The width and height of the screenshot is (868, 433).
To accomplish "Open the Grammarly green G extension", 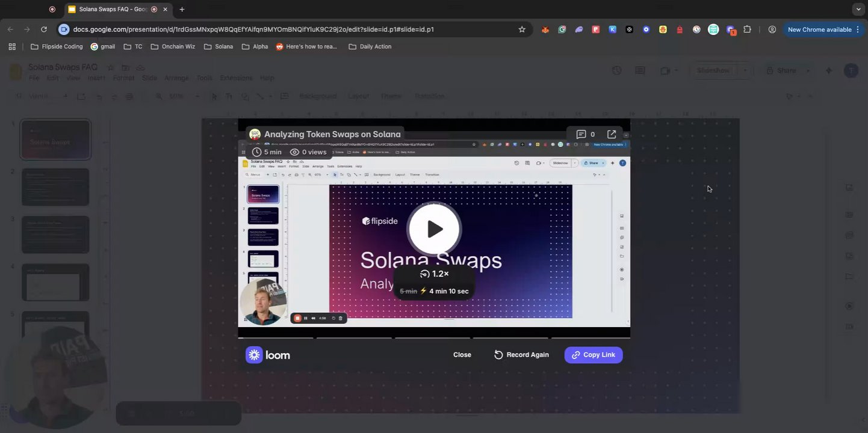I will 562,29.
